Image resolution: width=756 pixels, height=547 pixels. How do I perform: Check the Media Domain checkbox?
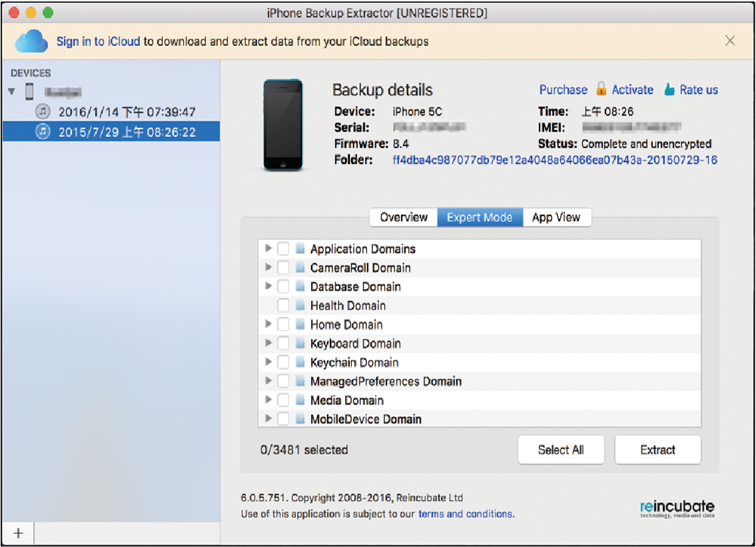pos(283,400)
